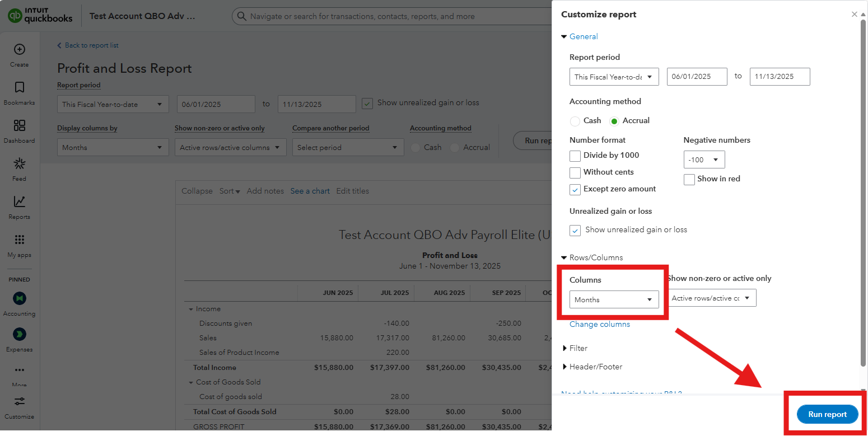Open the Columns Months dropdown in panel

[x=614, y=300]
